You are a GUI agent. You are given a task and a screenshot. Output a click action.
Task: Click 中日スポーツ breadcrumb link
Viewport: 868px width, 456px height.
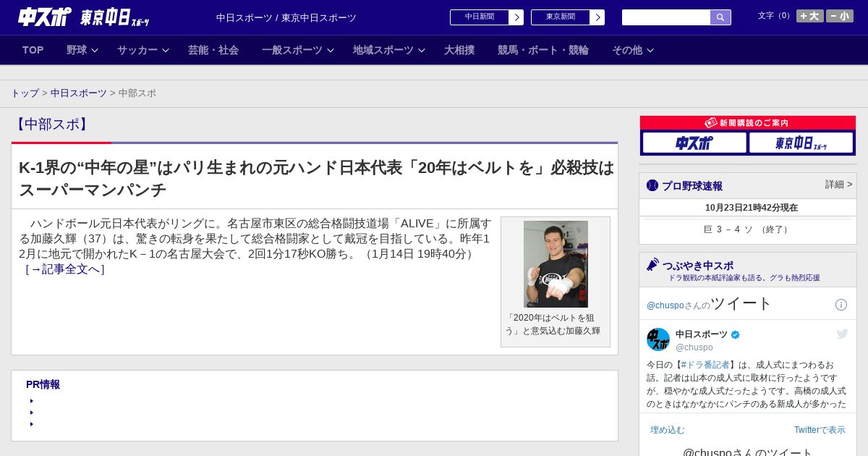pos(79,93)
